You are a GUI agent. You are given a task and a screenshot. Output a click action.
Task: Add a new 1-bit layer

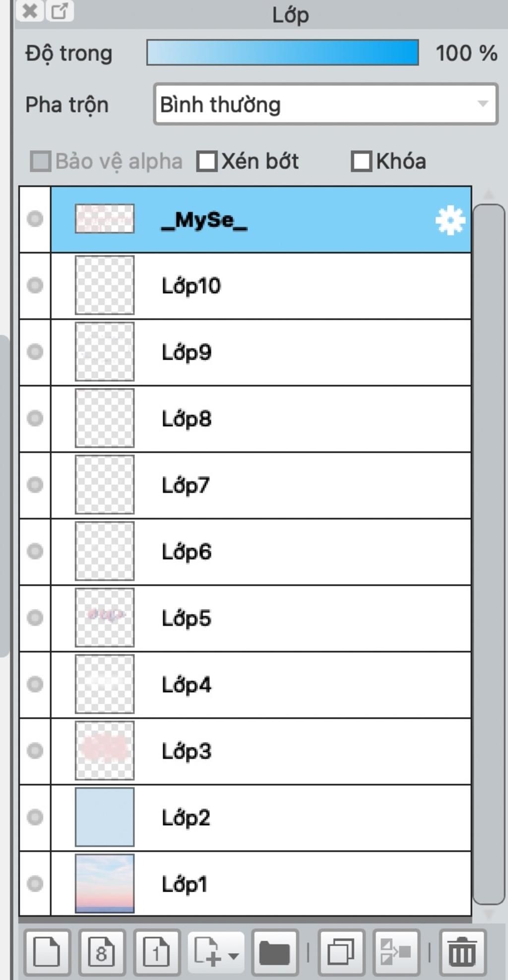coord(156,952)
